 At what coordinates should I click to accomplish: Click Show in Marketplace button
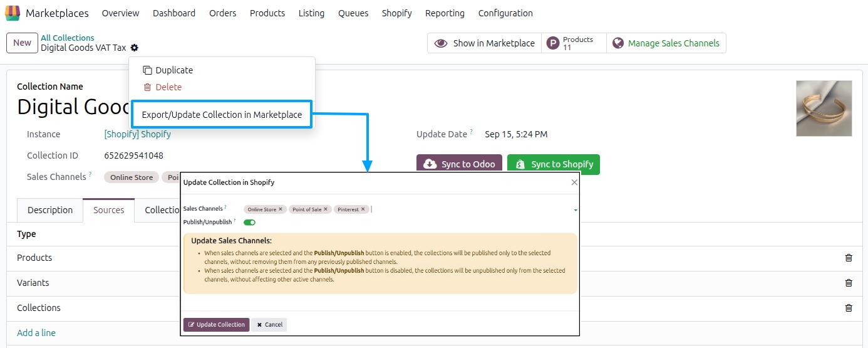click(x=485, y=43)
